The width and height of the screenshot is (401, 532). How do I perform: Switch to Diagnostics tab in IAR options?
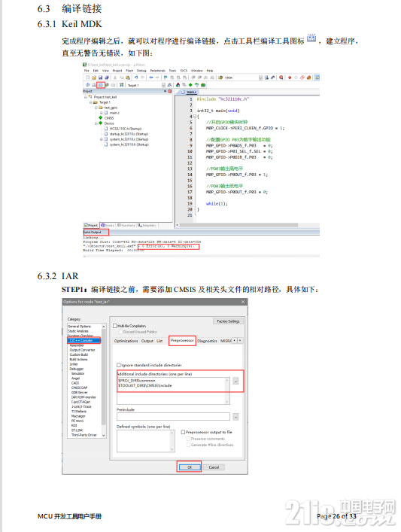pyautogui.click(x=207, y=341)
